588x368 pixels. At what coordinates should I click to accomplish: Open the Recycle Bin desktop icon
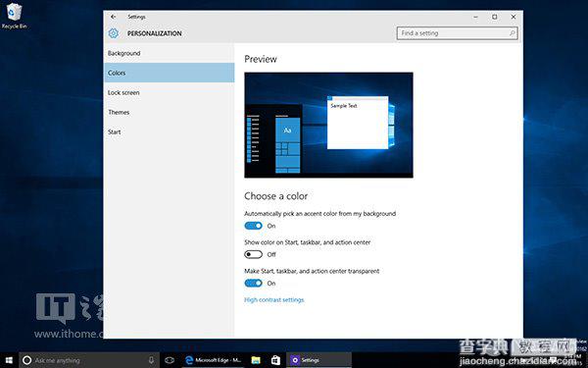[15, 16]
